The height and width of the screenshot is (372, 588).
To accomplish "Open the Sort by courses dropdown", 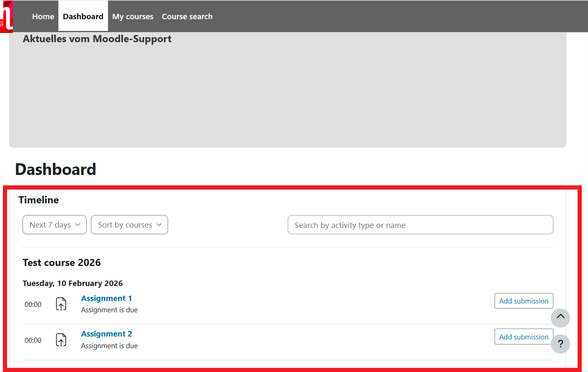I will (x=129, y=225).
